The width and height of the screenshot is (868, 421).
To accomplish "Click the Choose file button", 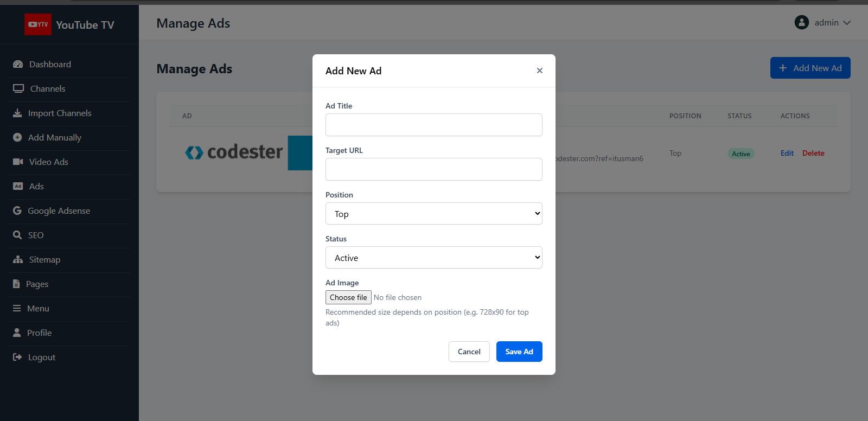I will 348,297.
